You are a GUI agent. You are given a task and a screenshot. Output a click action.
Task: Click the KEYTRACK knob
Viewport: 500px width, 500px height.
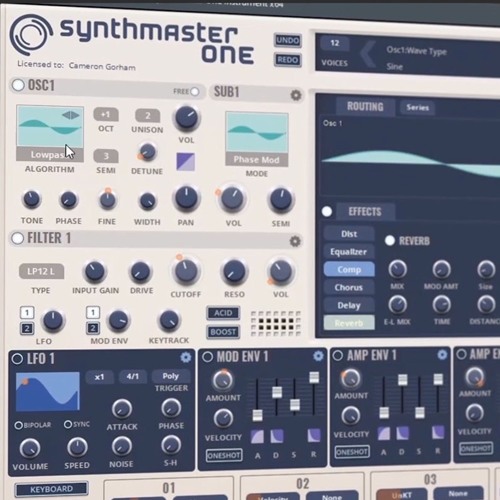tap(169, 320)
